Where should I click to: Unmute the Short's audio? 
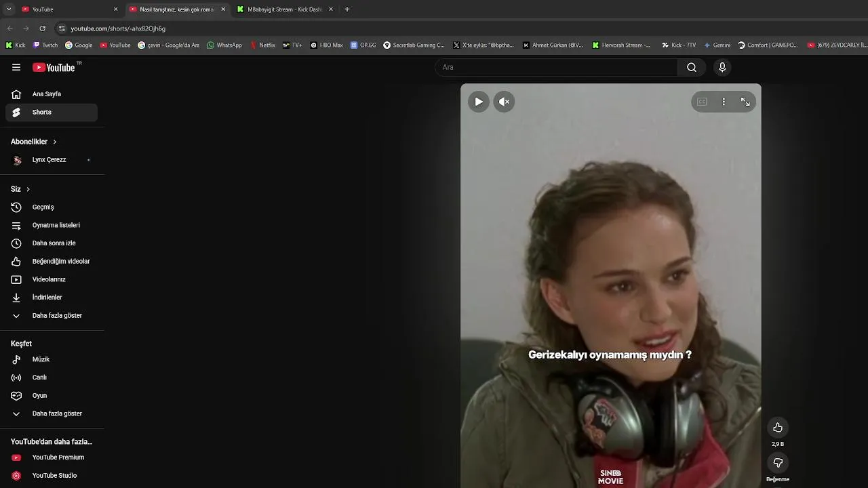coord(504,102)
